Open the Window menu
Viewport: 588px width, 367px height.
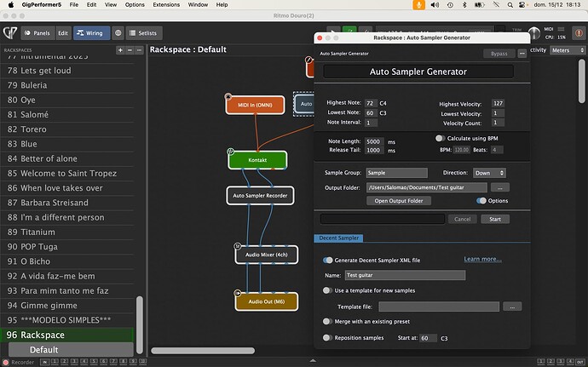[x=198, y=5]
